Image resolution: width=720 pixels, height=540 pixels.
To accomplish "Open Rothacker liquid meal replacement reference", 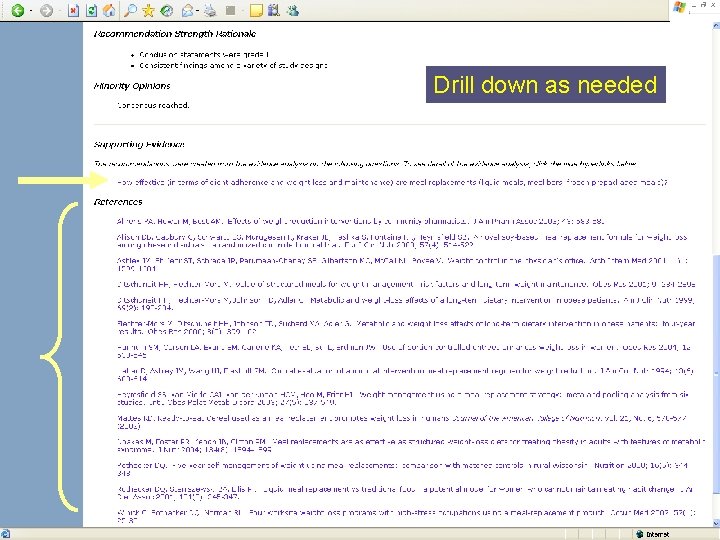I will click(x=405, y=493).
